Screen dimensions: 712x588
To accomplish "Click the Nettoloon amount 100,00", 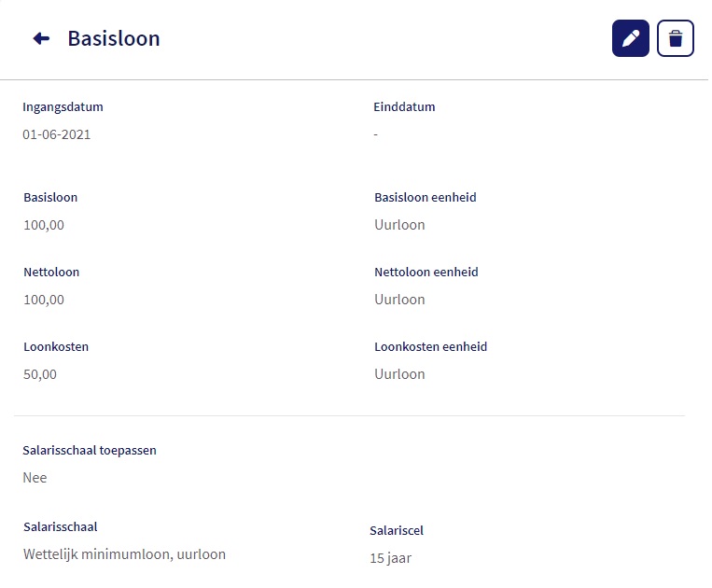I will [x=44, y=300].
